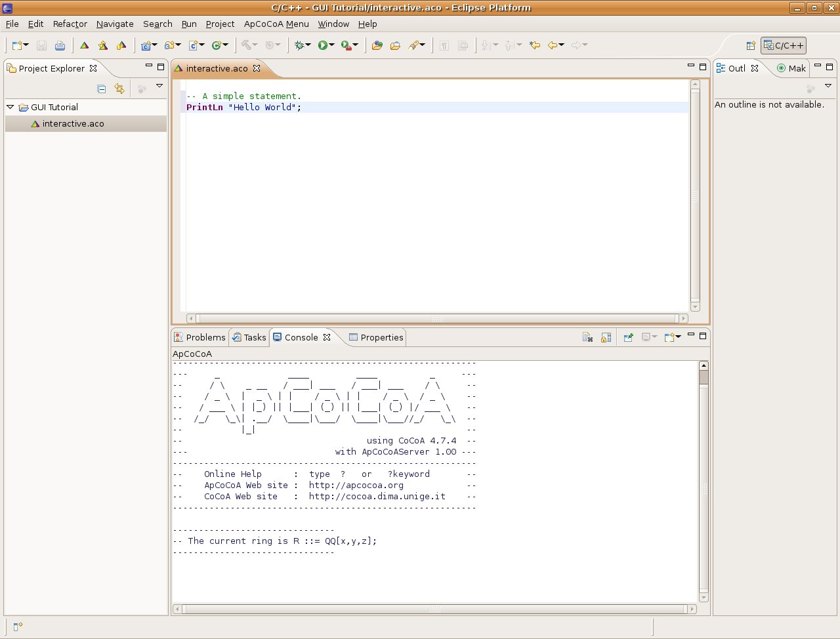840x639 pixels.
Task: Open the Outline view menu triangle
Action: [x=828, y=86]
